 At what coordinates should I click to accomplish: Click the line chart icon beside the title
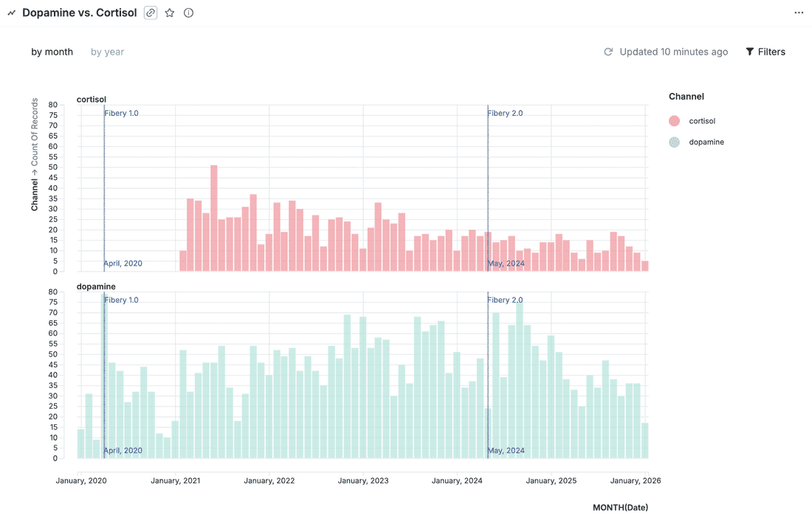tap(12, 13)
